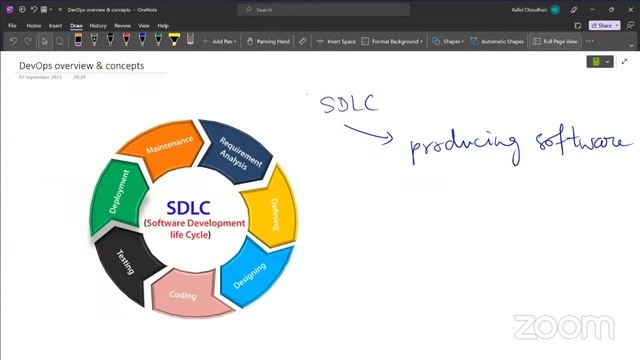The width and height of the screenshot is (640, 360).
Task: Switch to the View tab
Action: click(x=144, y=26)
